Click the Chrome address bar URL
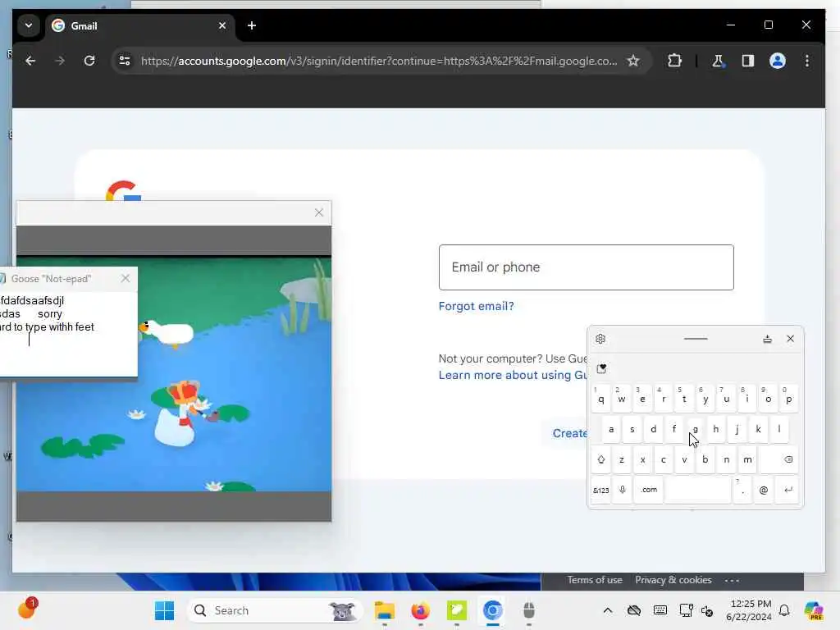The height and width of the screenshot is (630, 840). 379,61
